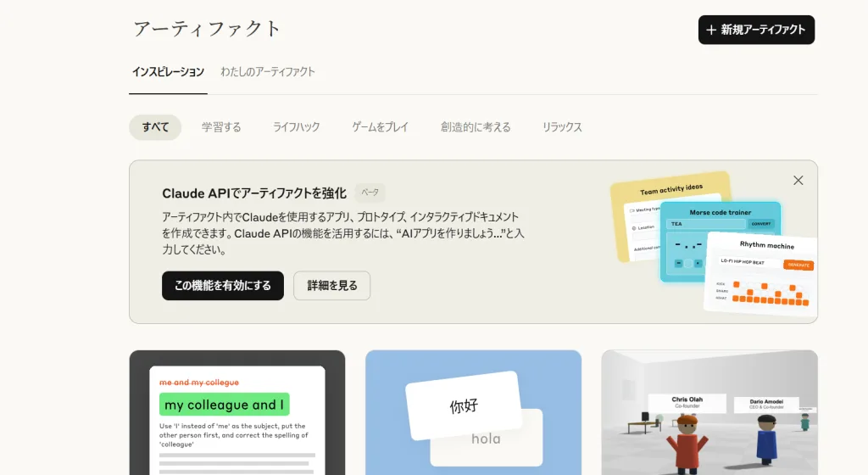Filter by 学習する category

(x=221, y=126)
